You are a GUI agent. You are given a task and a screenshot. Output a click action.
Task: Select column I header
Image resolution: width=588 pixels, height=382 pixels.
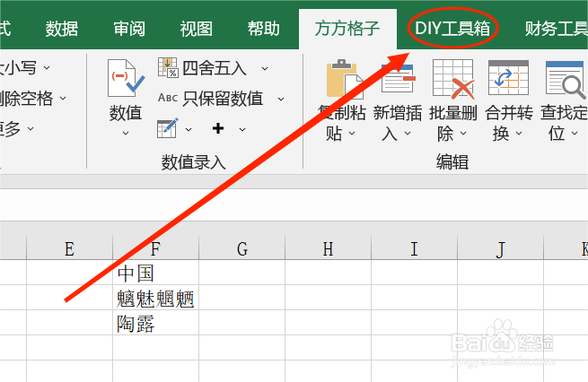click(x=414, y=247)
